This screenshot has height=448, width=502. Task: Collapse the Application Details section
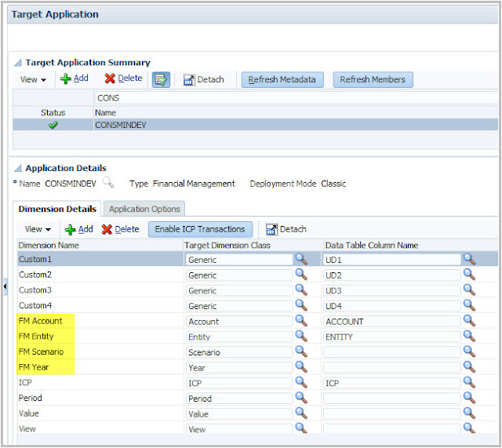18,168
